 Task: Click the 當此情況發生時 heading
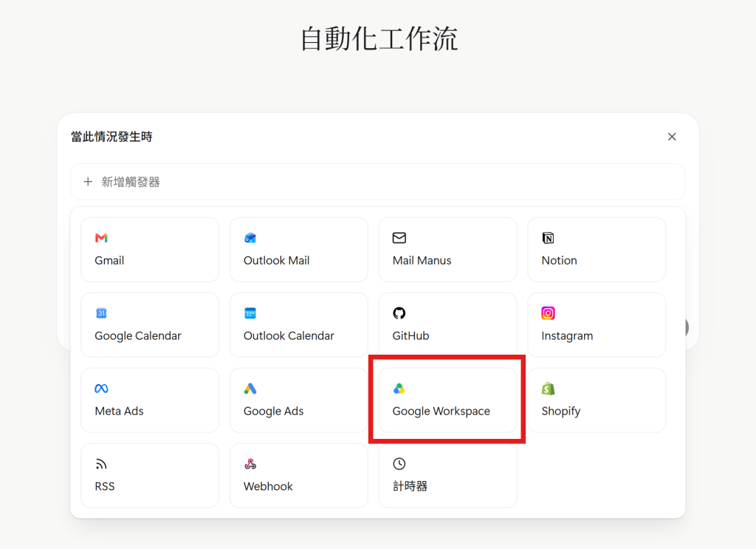(x=111, y=137)
